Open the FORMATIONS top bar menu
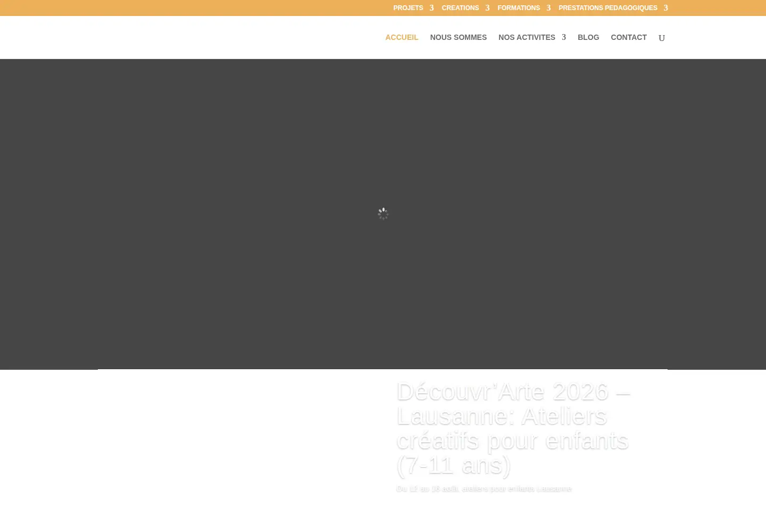Image resolution: width=766 pixels, height=532 pixels. pos(519,8)
